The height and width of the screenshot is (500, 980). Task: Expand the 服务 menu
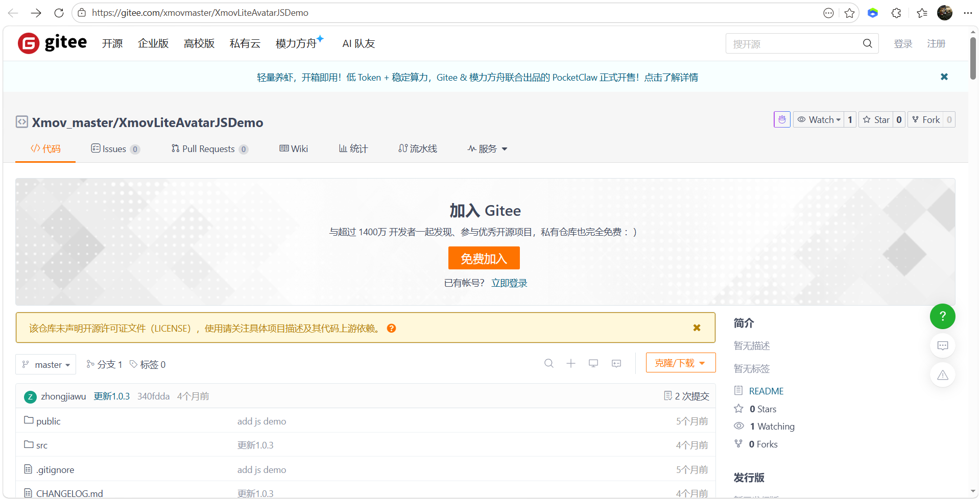pyautogui.click(x=488, y=148)
